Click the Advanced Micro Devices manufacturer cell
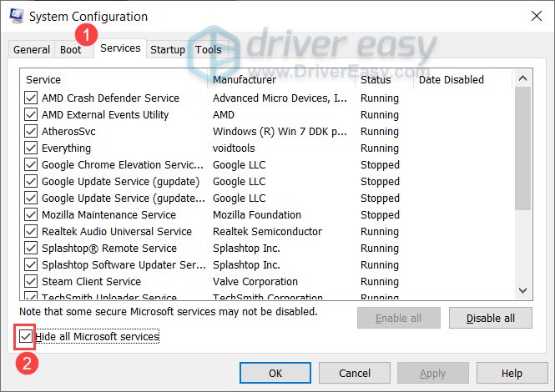Viewport: 555px width, 392px height. click(280, 98)
